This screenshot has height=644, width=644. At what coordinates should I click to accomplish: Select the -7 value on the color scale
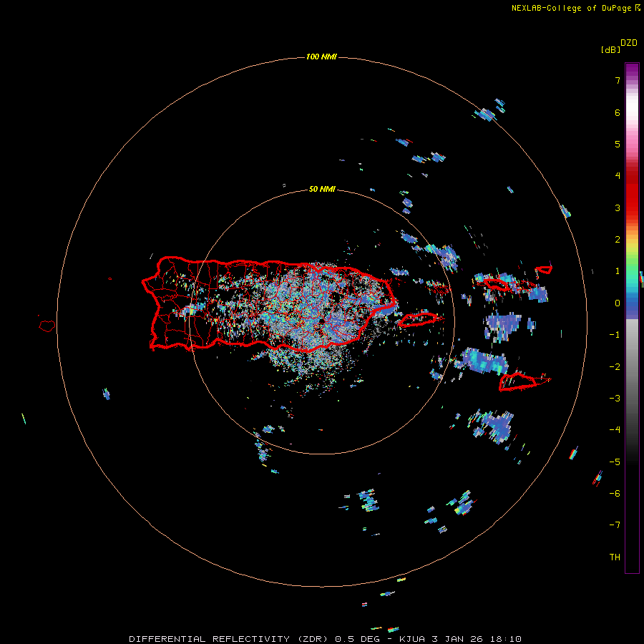(615, 525)
